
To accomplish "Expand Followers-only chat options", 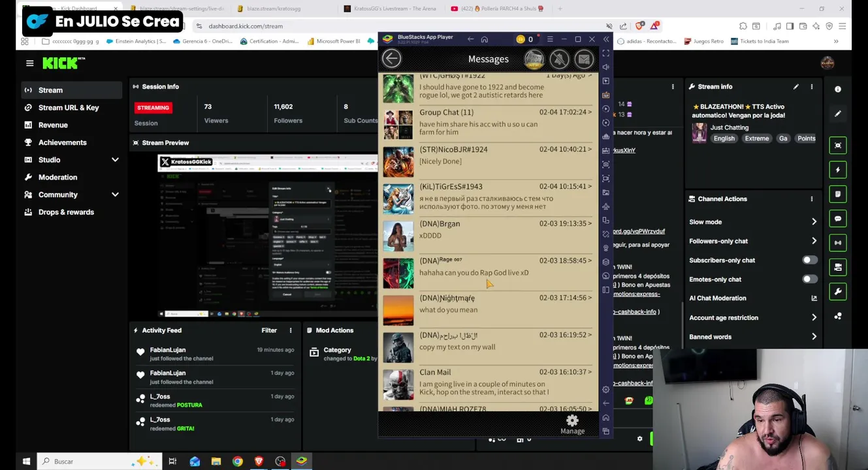I will 814,241.
